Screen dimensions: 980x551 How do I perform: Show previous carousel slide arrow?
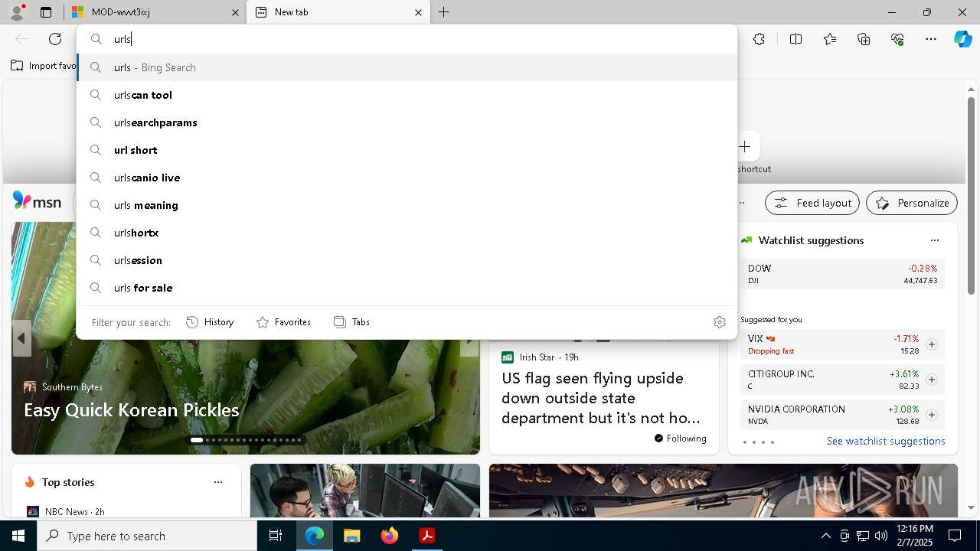click(21, 338)
